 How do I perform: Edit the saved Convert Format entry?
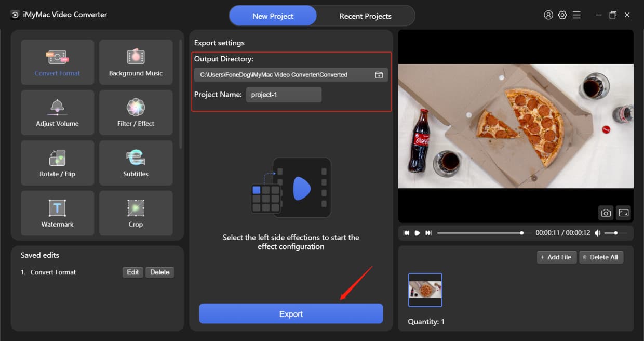[x=133, y=272]
